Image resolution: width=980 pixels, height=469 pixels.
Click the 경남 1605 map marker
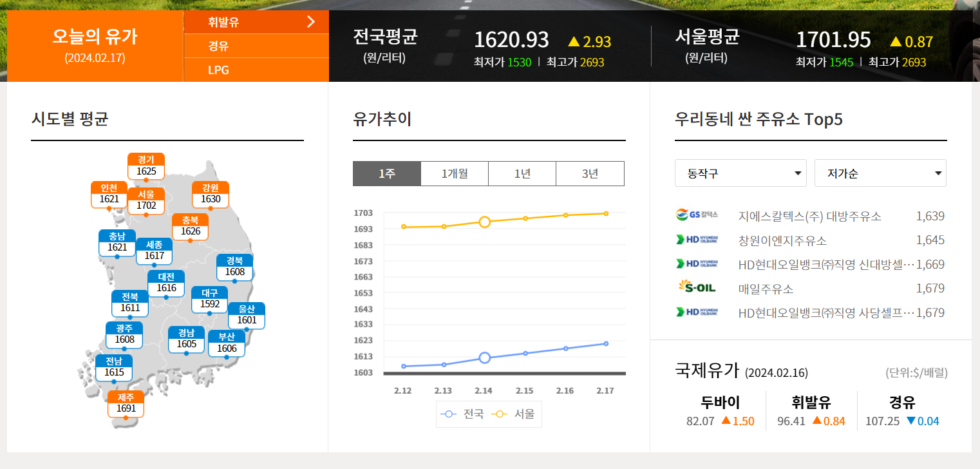(186, 340)
